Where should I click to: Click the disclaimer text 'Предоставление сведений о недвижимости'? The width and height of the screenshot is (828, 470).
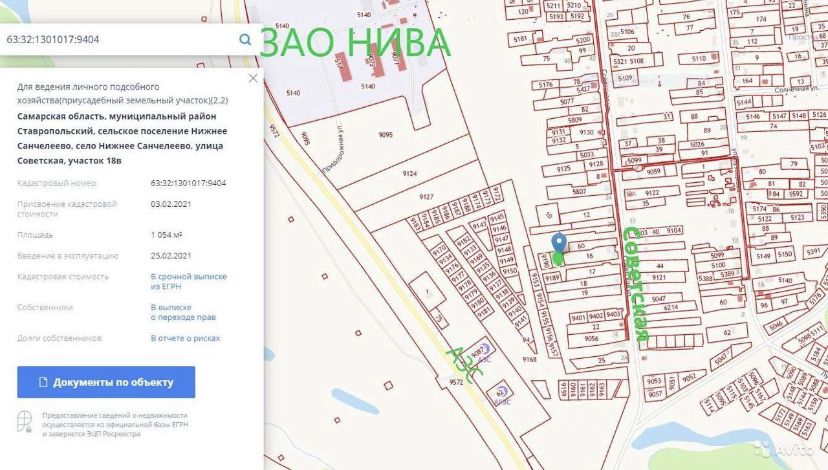pos(115,416)
